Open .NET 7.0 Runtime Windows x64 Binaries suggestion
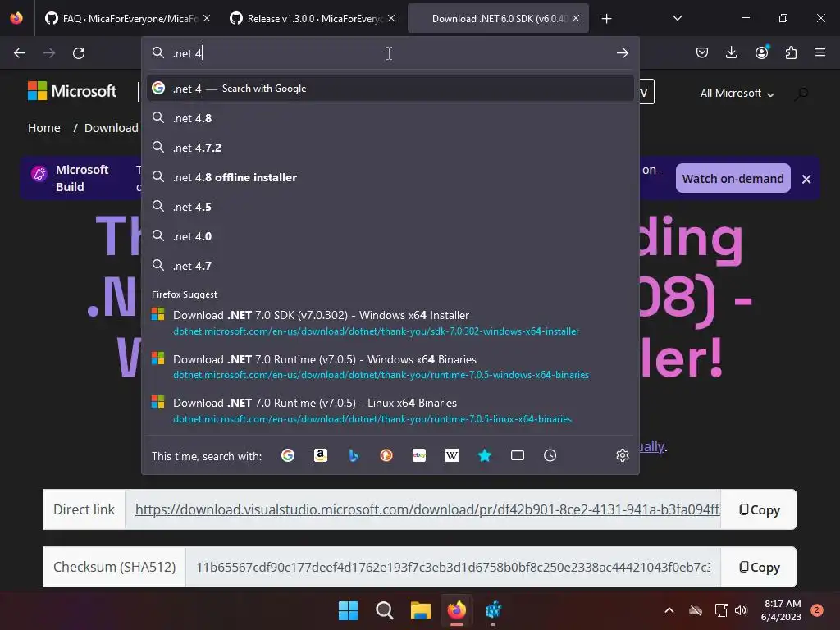Image resolution: width=840 pixels, height=630 pixels. pyautogui.click(x=390, y=367)
